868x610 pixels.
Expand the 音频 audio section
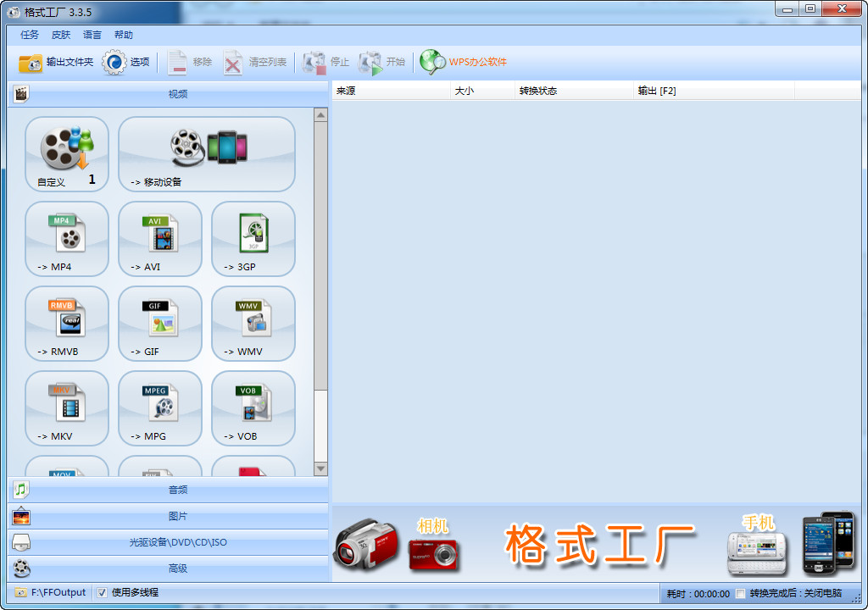[169, 490]
